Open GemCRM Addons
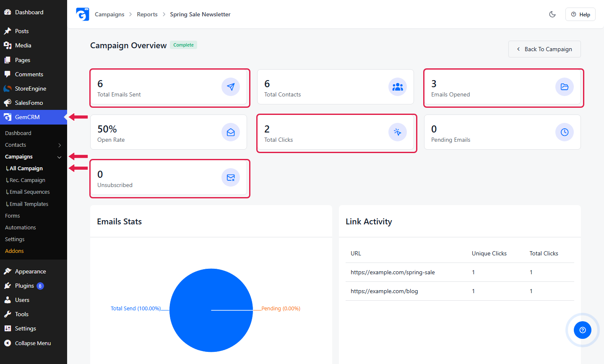Screen dimensions: 604x364 coord(14,251)
